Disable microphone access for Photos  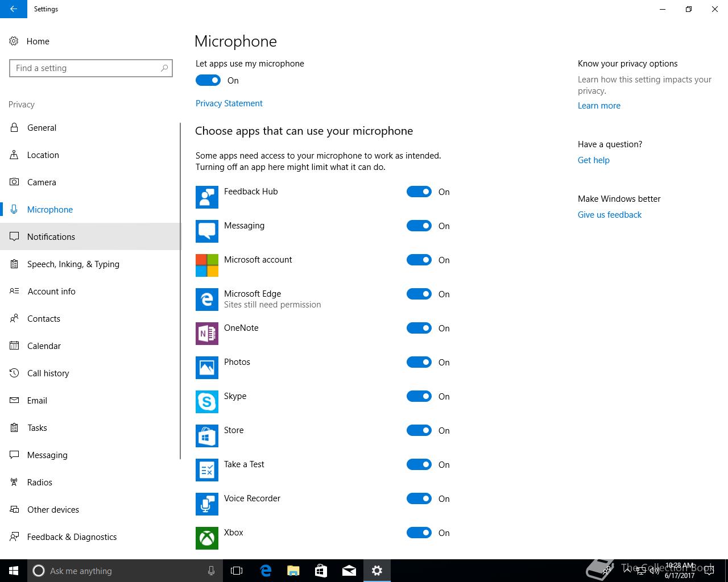(419, 362)
